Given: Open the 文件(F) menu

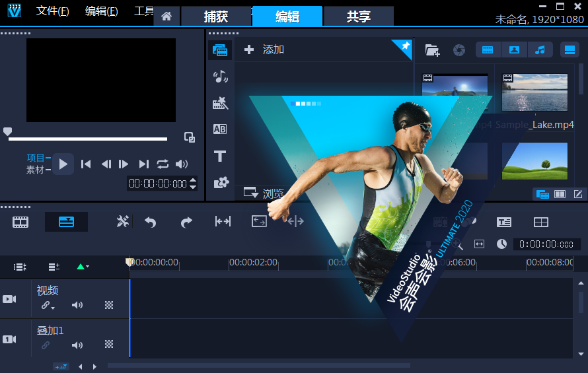Looking at the screenshot, I should [52, 11].
